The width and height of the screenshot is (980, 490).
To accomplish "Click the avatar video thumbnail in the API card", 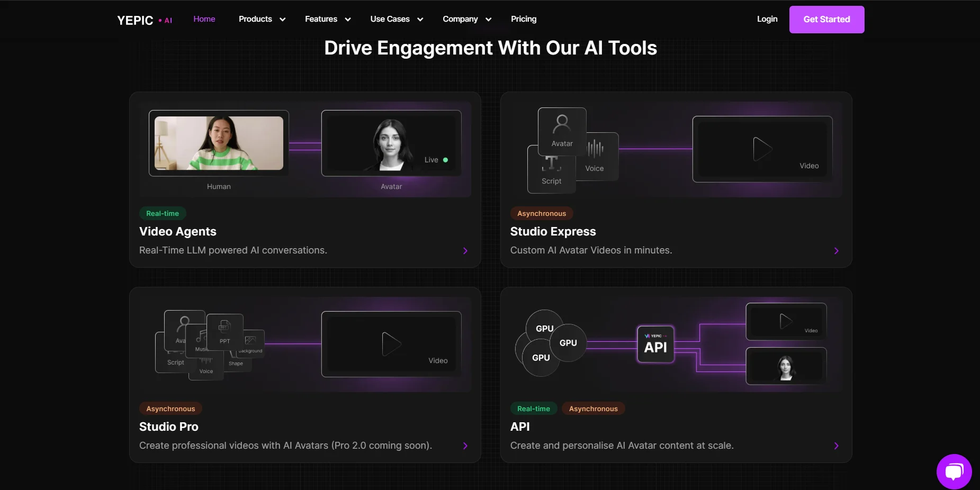I will pos(786,366).
